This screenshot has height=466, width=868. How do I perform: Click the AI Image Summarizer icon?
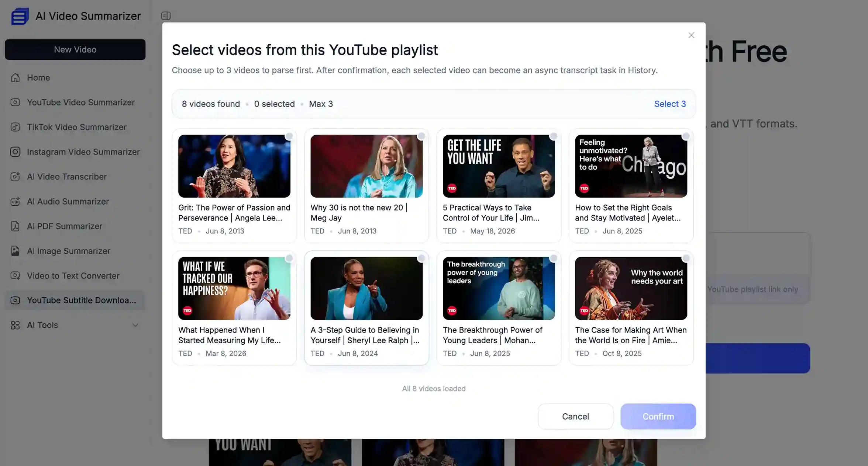(15, 251)
